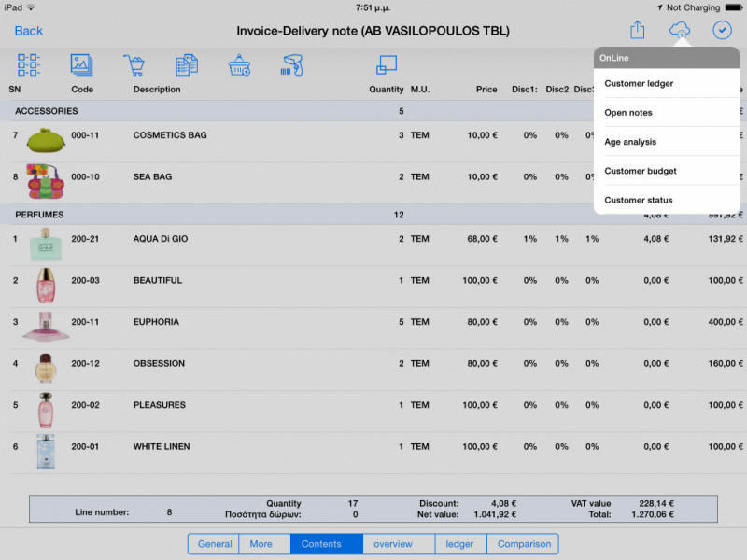Select COSMETICS BAG description

click(x=170, y=135)
